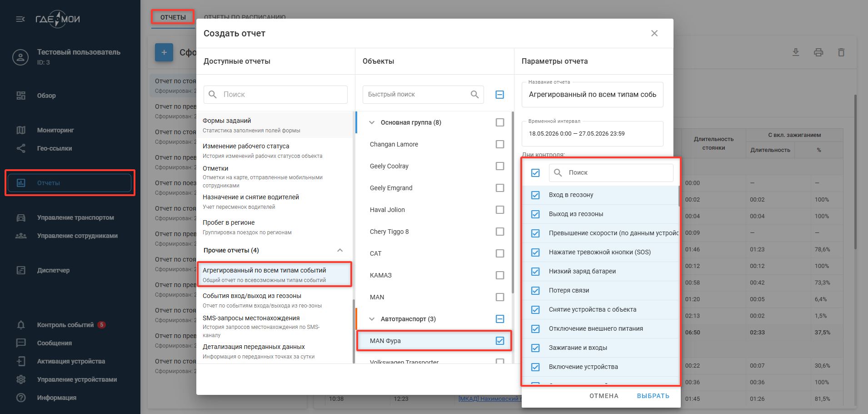The height and width of the screenshot is (414, 868).
Task: Uncheck Выход из геозоны event
Action: pyautogui.click(x=535, y=214)
